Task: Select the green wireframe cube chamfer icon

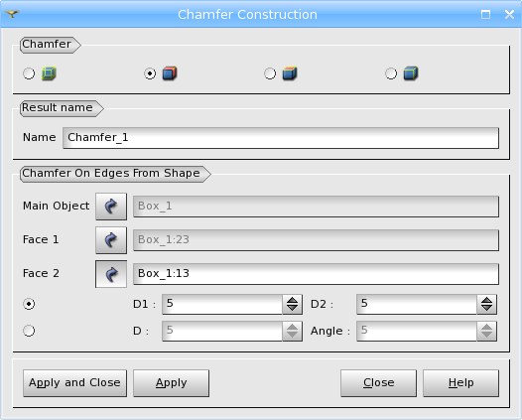Action: click(49, 73)
